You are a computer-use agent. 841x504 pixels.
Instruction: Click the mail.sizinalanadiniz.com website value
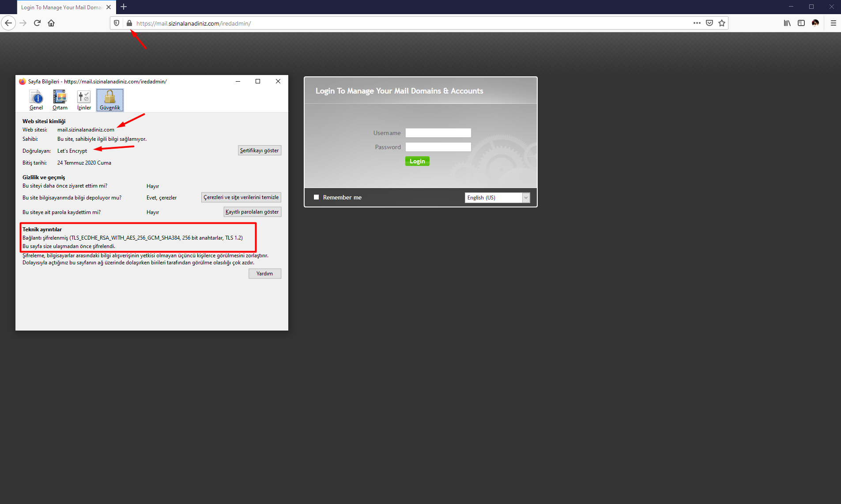coord(86,130)
